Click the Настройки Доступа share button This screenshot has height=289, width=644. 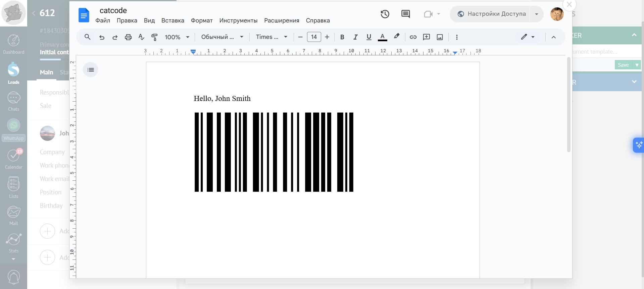click(492, 14)
